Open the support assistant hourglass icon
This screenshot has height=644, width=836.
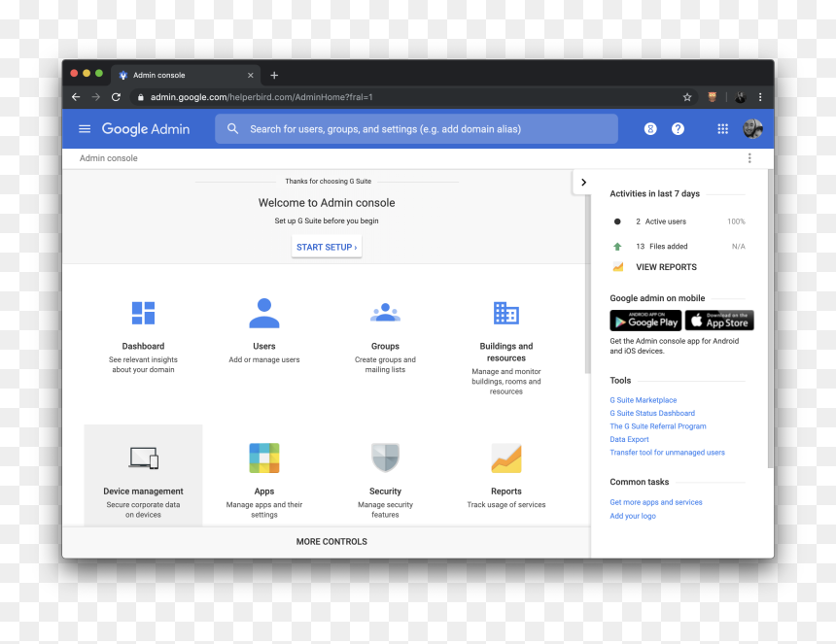coord(650,129)
